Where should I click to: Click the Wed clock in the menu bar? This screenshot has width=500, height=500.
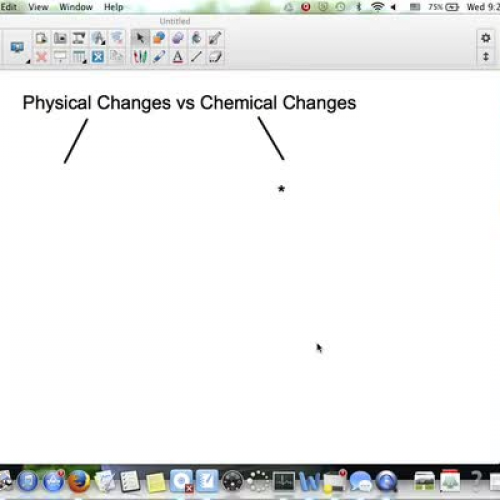(483, 7)
